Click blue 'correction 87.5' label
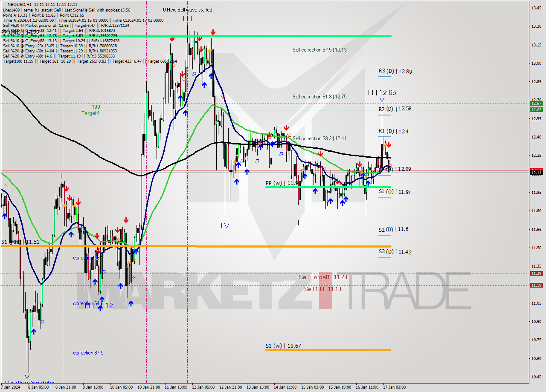546x392 pixels. pyautogui.click(x=89, y=353)
